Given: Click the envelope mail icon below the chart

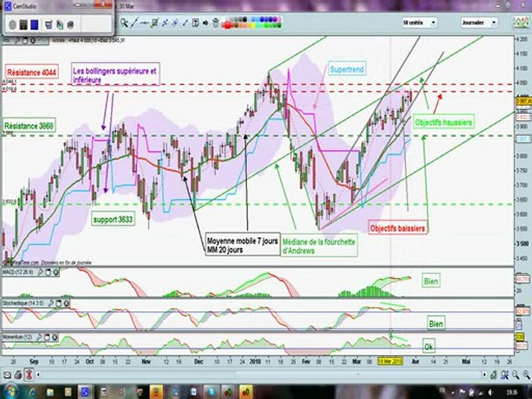Looking at the screenshot, I should tap(7, 375).
